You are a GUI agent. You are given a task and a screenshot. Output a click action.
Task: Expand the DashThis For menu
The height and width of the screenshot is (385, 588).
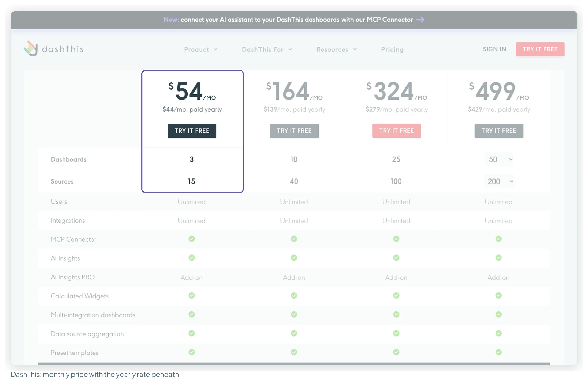click(x=267, y=49)
